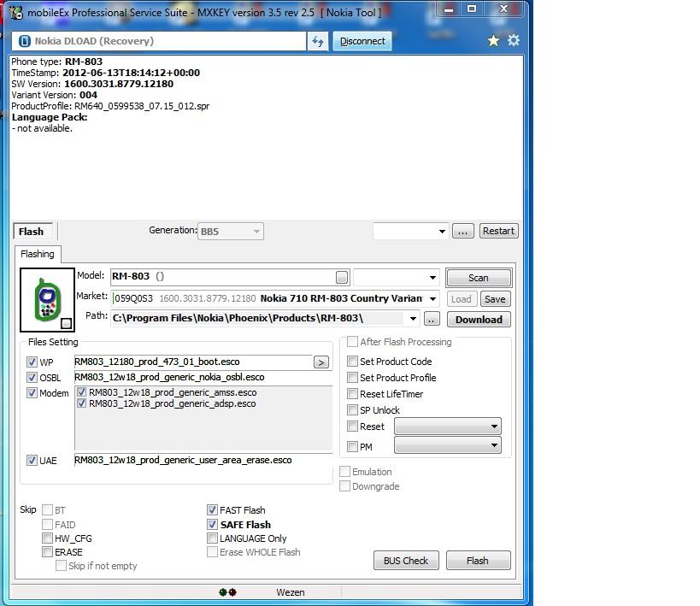Open the Generation BB5 dropdown
The height and width of the screenshot is (606, 700).
click(x=231, y=232)
